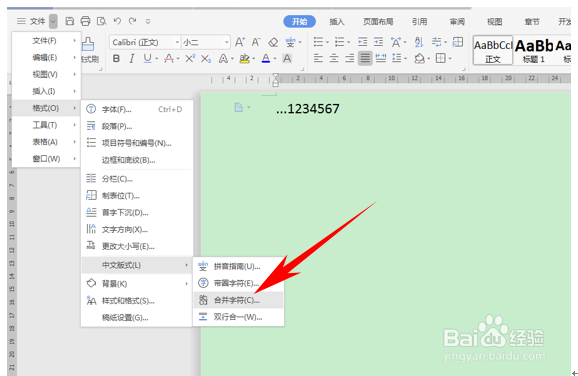Click the 开始 ribbon tab

pyautogui.click(x=299, y=21)
